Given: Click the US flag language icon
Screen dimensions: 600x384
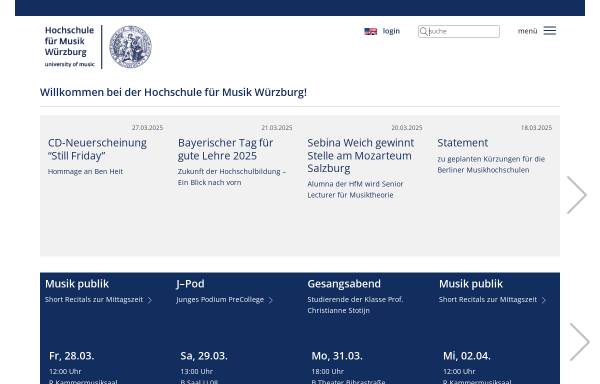Looking at the screenshot, I should [x=370, y=31].
